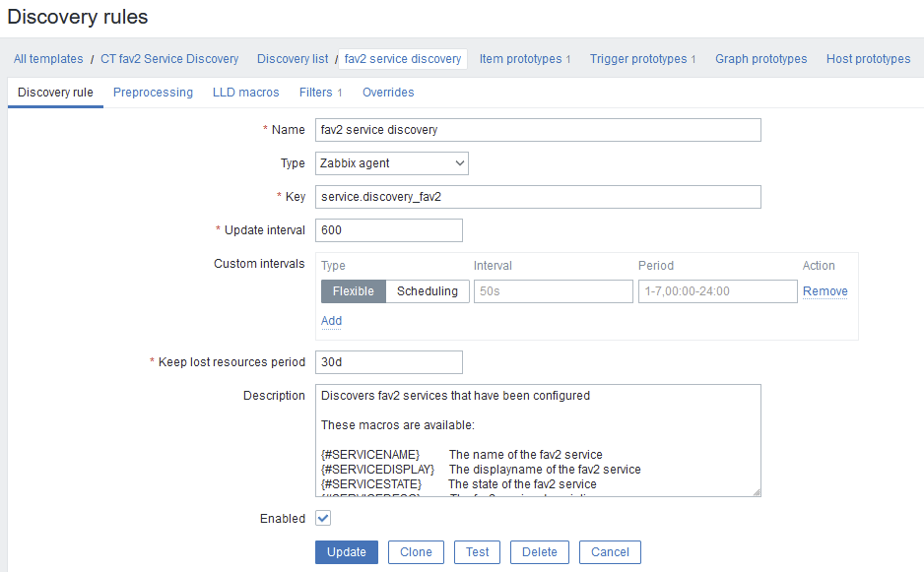
Task: Go to the Discovery list breadcrumb
Action: click(x=293, y=59)
